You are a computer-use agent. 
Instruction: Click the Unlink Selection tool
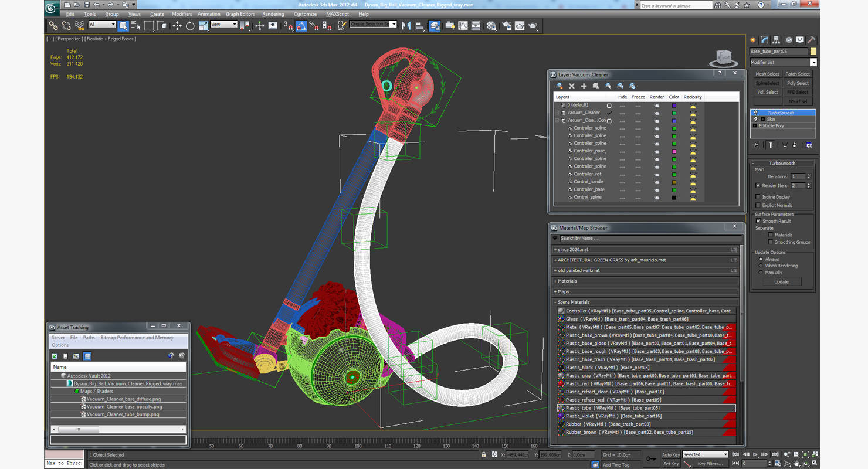pos(66,26)
